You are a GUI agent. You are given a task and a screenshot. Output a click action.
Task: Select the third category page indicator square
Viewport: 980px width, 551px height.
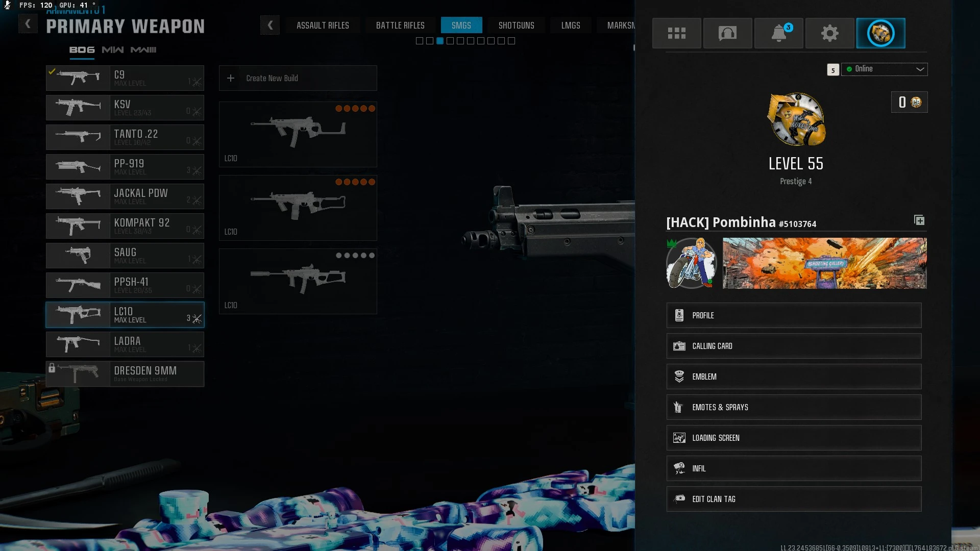pyautogui.click(x=439, y=41)
